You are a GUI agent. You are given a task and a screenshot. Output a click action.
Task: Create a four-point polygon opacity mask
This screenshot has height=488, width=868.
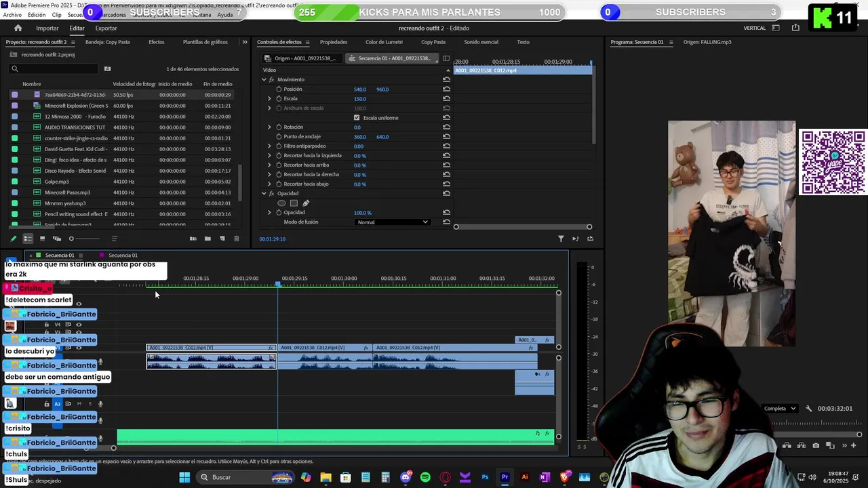point(294,203)
